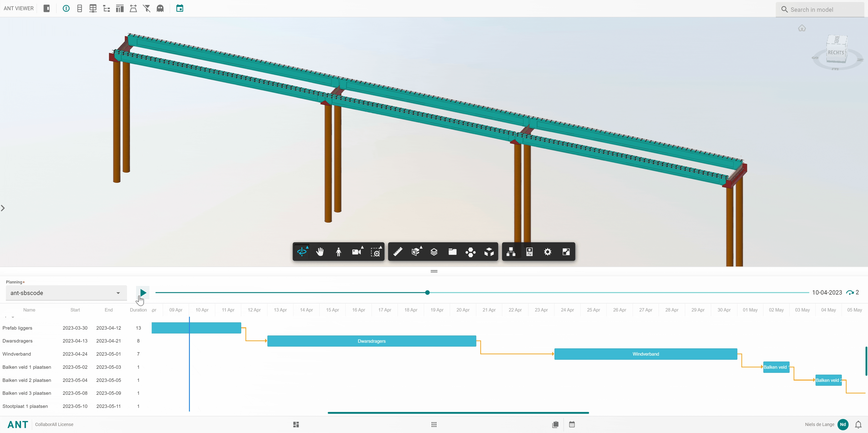Activate the Pan hand tool
868x433 pixels.
pyautogui.click(x=320, y=252)
